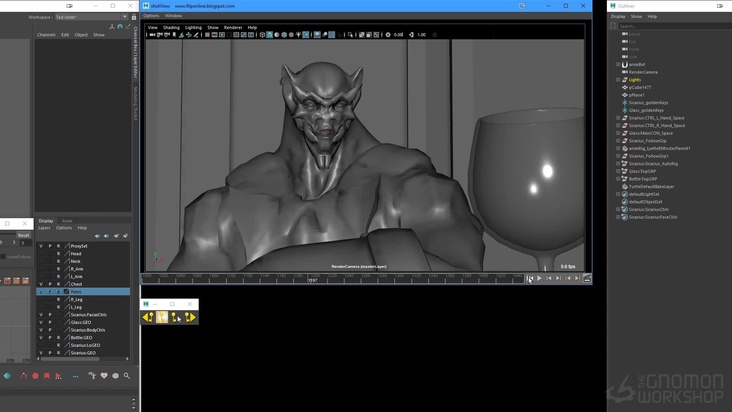Viewport: 732px width, 412px height.
Task: Click the lock icon next to Workspace dropdown
Action: (x=134, y=17)
